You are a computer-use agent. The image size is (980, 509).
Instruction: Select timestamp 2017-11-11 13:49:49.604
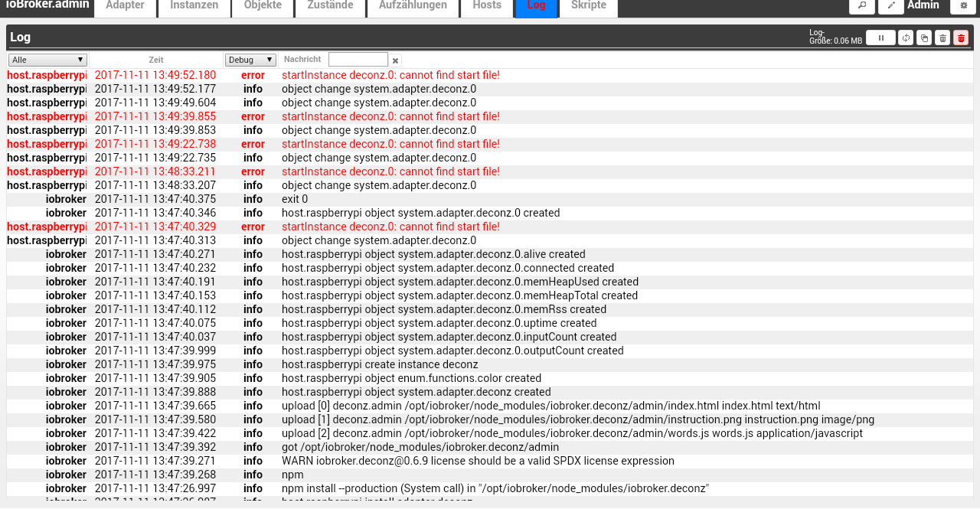pyautogui.click(x=155, y=103)
